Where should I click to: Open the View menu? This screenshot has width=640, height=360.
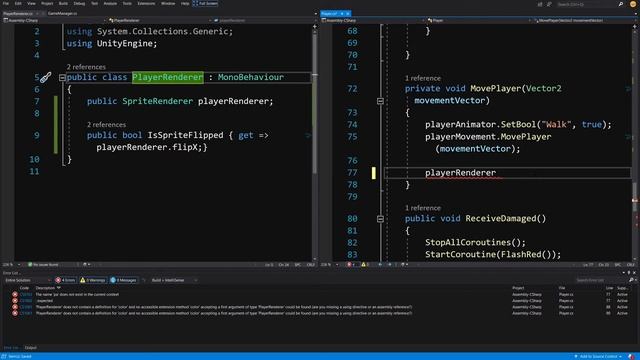(x=31, y=3)
